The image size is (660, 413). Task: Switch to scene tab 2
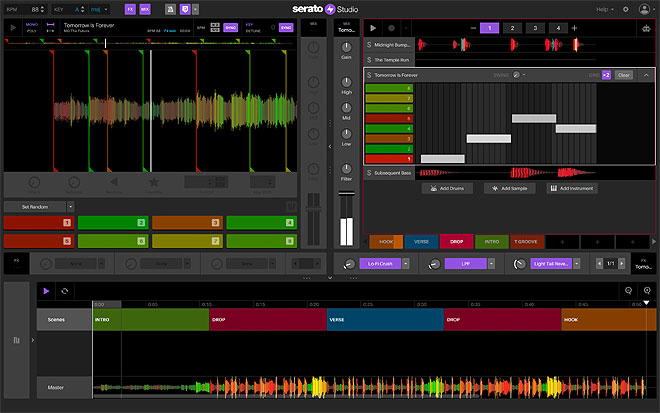510,28
